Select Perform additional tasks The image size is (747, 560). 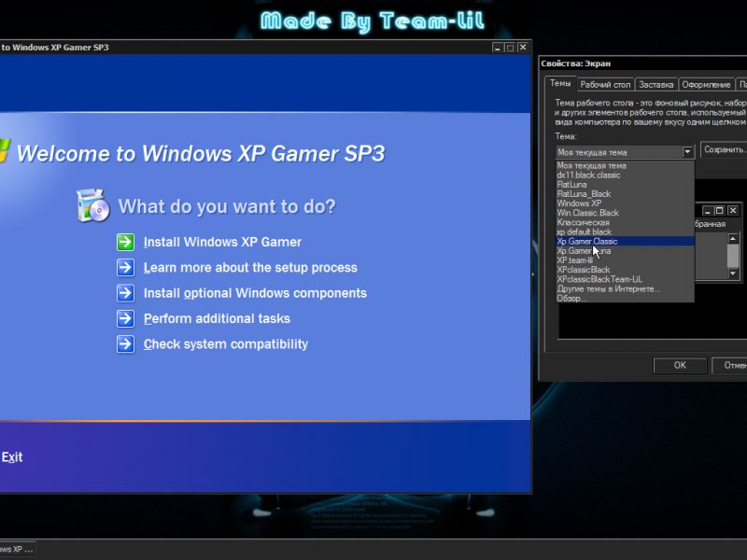tap(217, 318)
